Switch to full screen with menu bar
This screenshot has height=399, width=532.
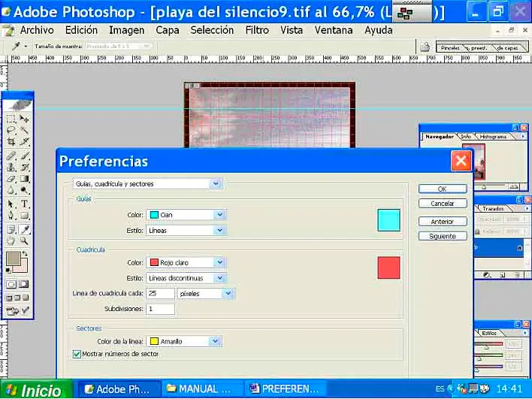click(x=17, y=298)
